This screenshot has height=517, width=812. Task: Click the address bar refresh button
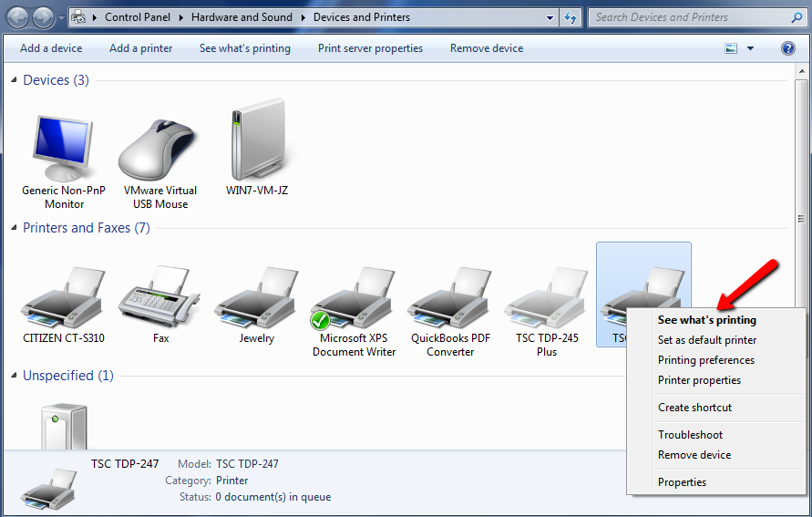coord(570,17)
